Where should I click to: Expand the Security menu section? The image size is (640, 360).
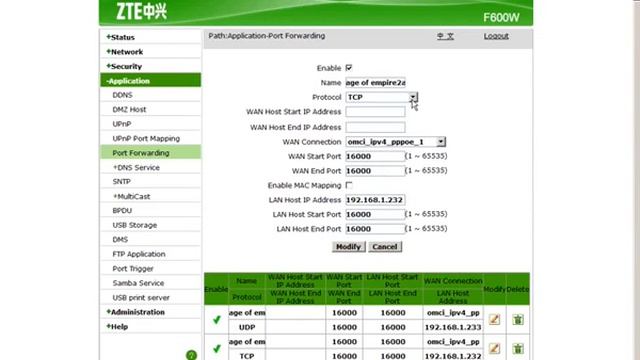124,66
